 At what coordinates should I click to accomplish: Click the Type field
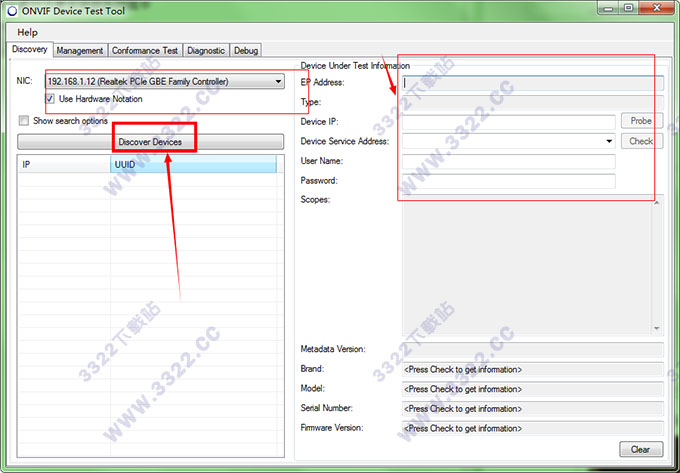click(533, 102)
